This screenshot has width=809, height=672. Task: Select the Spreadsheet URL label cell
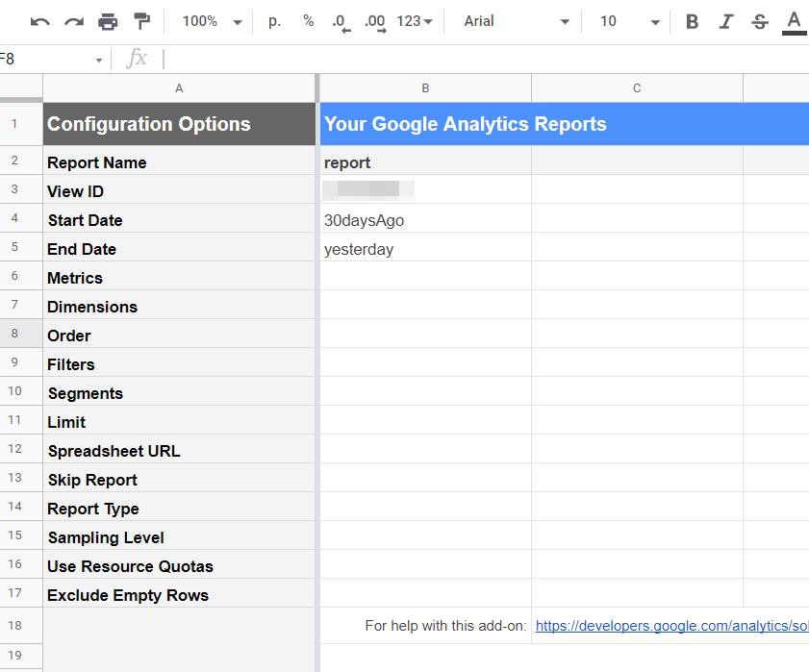pyautogui.click(x=179, y=451)
